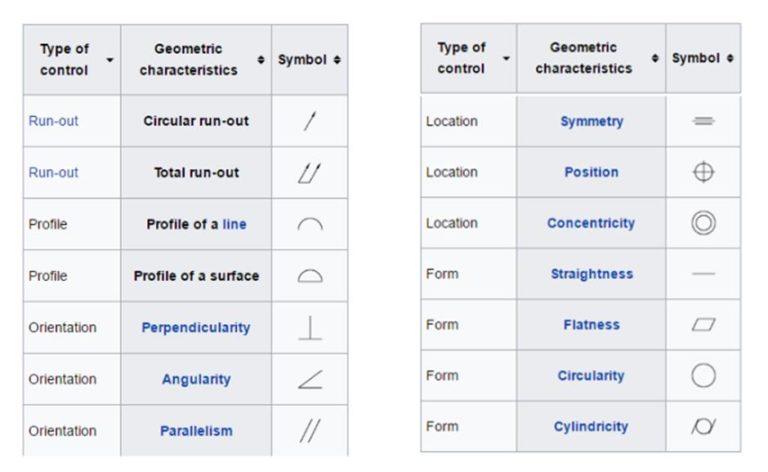Sort right table by Type of control
The width and height of the screenshot is (768, 472).
[x=505, y=59]
